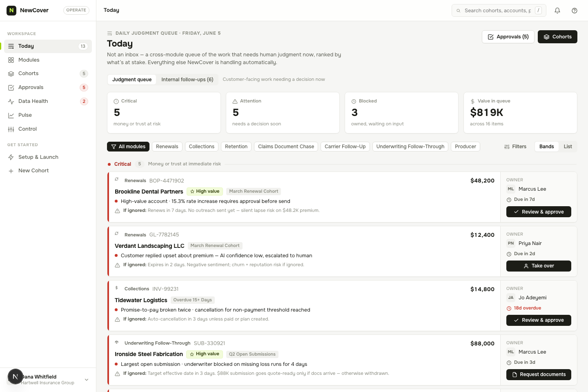Image resolution: width=588 pixels, height=392 pixels.
Task: Open the Filters panel
Action: (x=515, y=147)
